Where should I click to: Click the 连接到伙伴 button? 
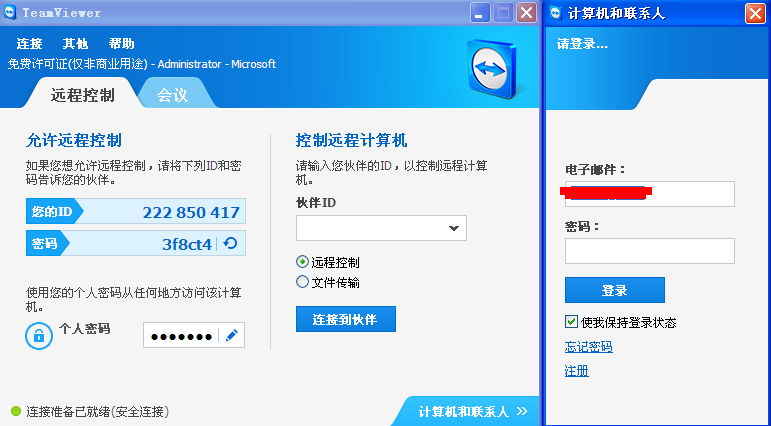pyautogui.click(x=346, y=319)
